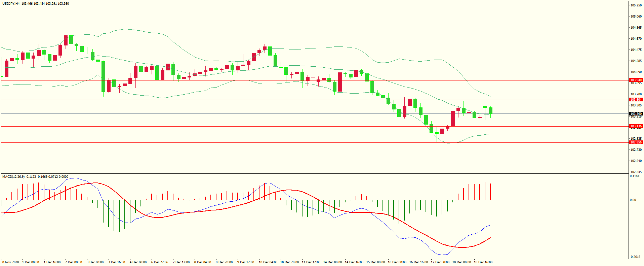Image resolution: width=644 pixels, height=266 pixels.
Task: Click the 18 Dec 16:00 time label
Action: click(x=483, y=262)
